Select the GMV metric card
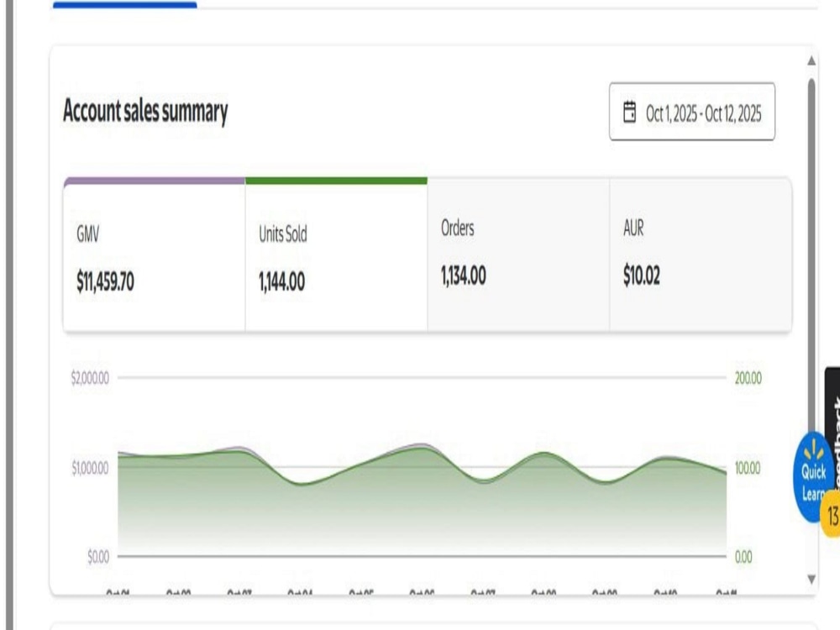840x630 pixels. pos(155,255)
